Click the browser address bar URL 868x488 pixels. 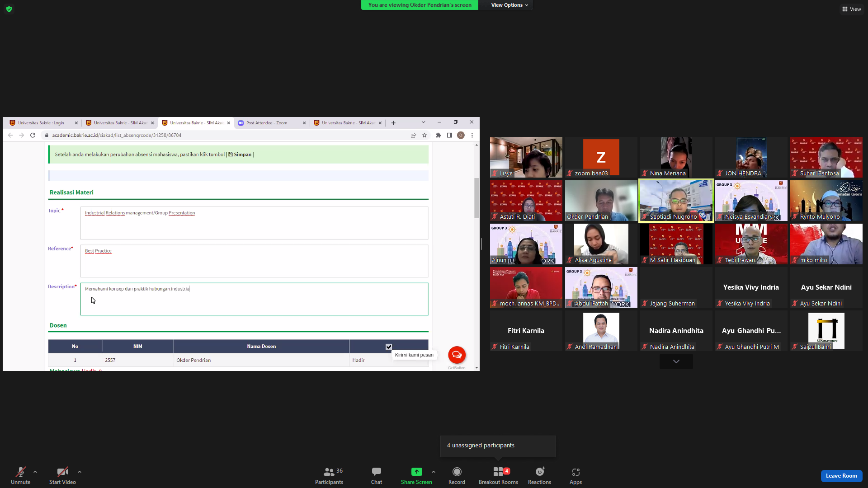tap(117, 135)
